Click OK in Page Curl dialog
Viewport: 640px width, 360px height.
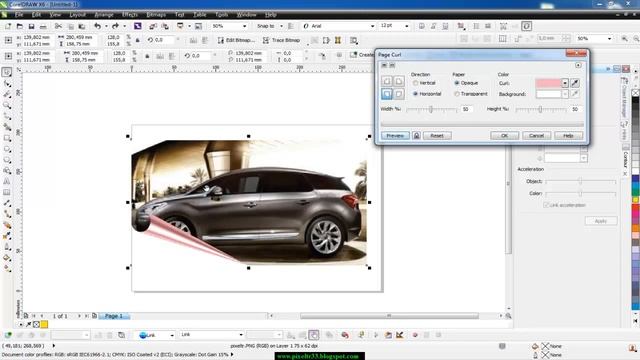click(x=504, y=136)
